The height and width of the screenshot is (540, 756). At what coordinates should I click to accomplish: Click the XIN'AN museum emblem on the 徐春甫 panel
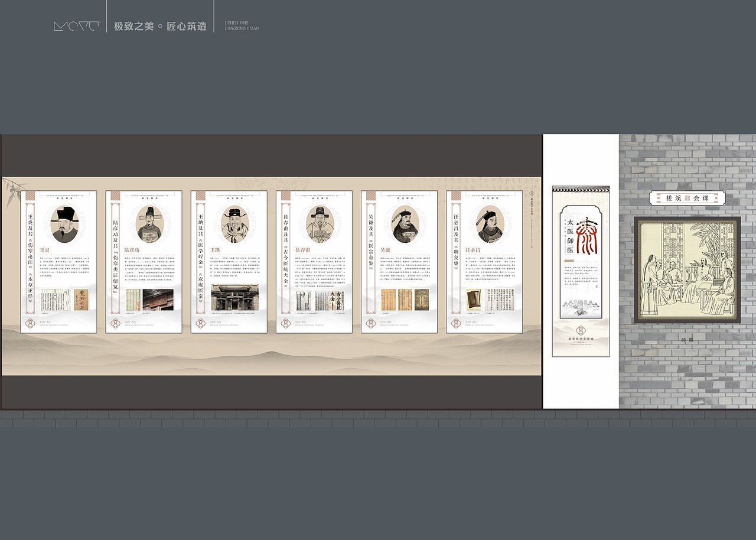[x=286, y=323]
